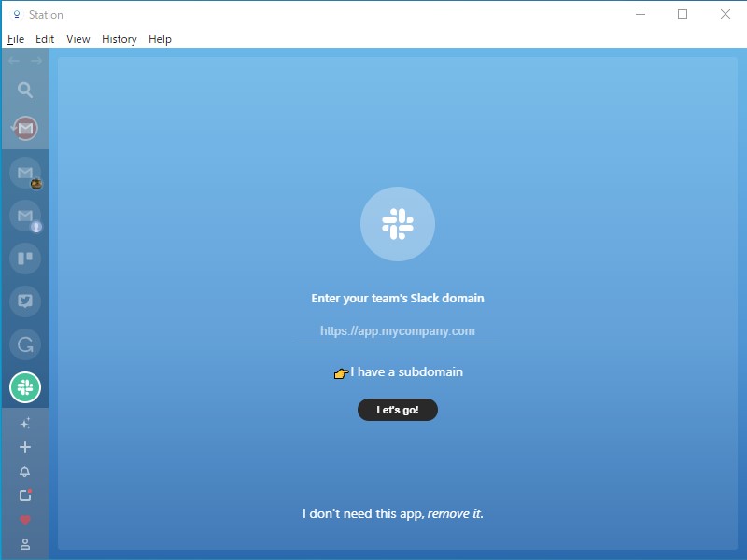The image size is (747, 560).
Task: Click the Station title bar app icon
Action: click(17, 15)
